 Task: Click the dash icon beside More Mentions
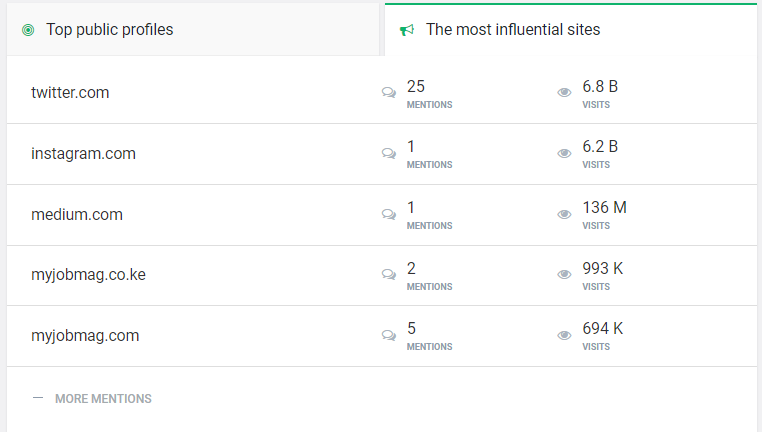point(38,397)
